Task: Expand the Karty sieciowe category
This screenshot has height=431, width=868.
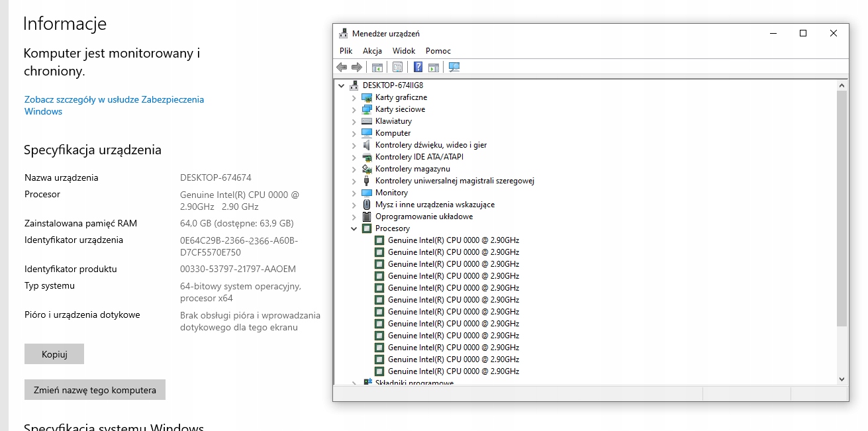Action: click(354, 109)
